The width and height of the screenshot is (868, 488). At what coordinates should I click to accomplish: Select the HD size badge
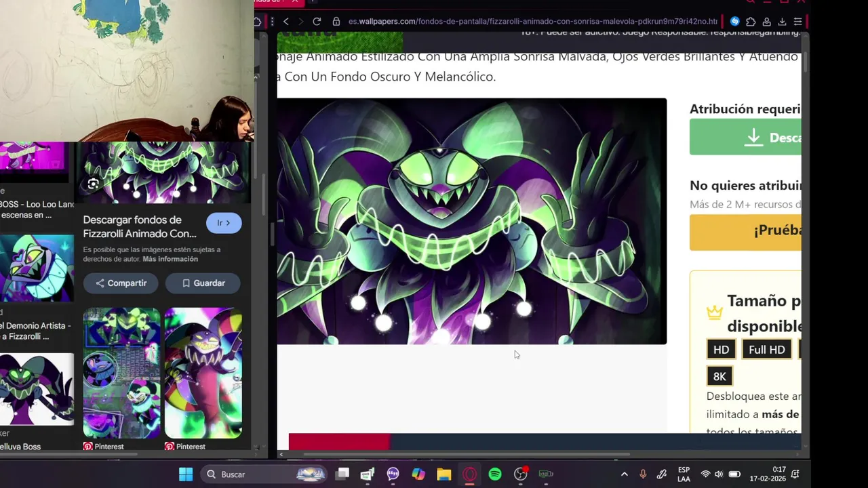point(721,350)
